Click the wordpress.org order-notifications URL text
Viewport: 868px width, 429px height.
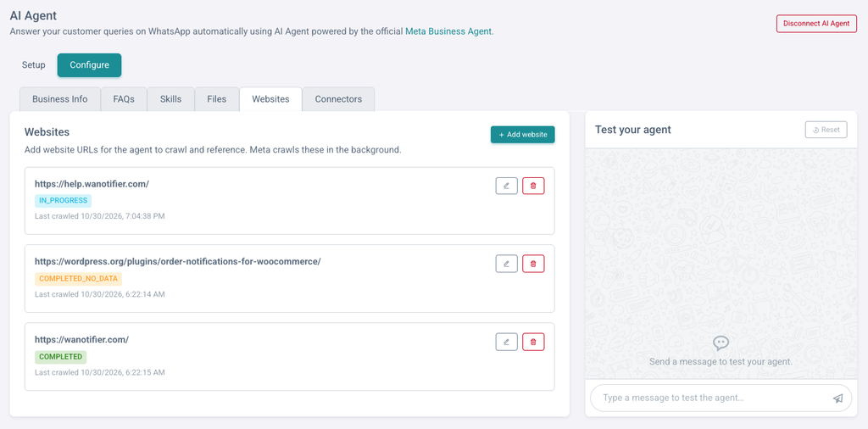(178, 261)
